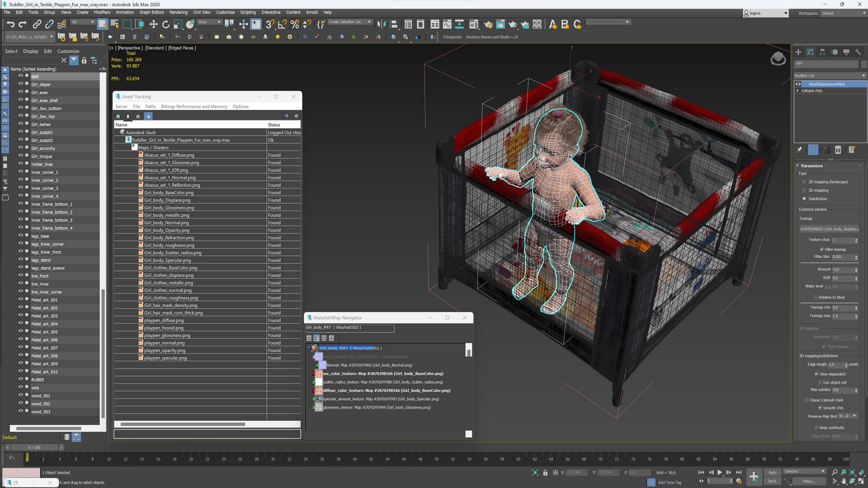Open Select by Name dialog icon
The image size is (868, 488).
(x=114, y=24)
